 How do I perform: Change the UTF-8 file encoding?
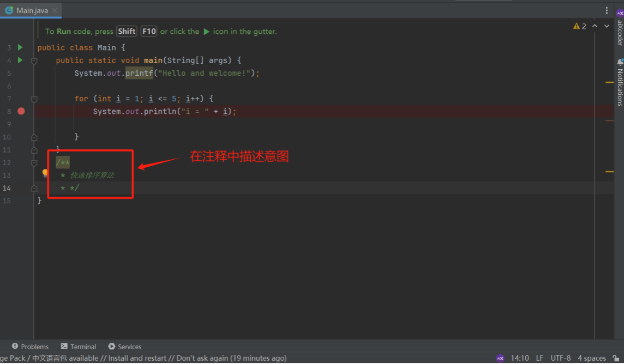coord(560,358)
